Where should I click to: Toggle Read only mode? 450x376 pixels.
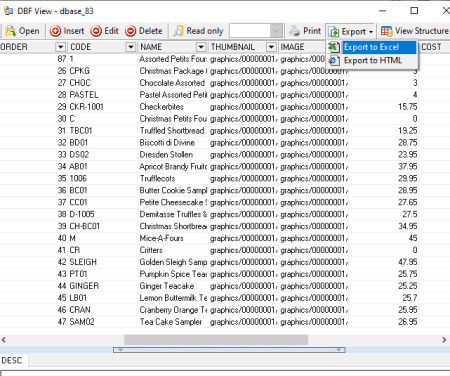click(198, 31)
